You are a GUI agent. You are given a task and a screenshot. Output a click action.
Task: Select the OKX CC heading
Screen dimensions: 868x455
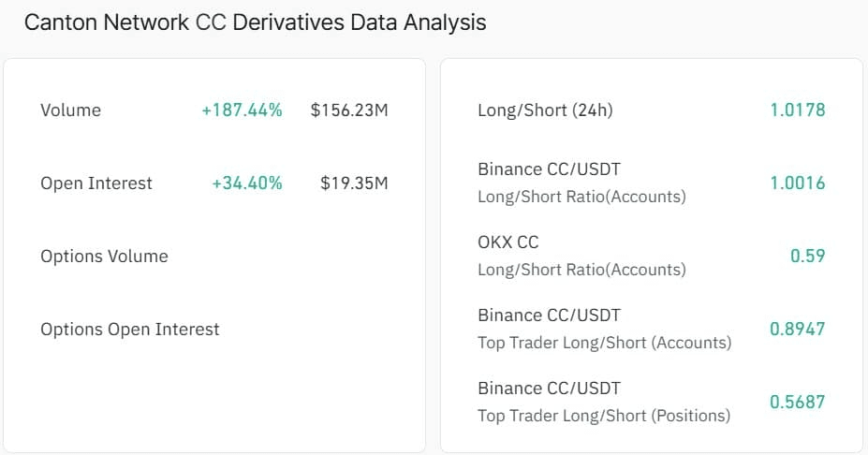click(x=508, y=242)
